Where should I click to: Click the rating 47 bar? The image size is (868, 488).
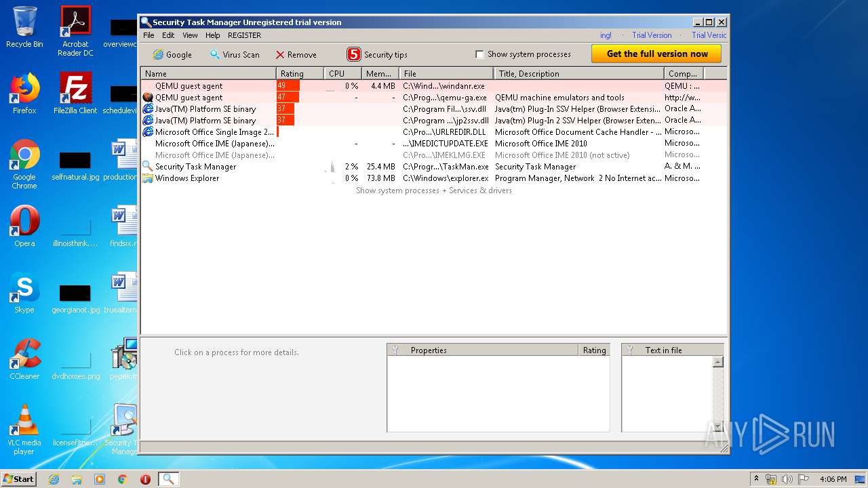(x=288, y=98)
